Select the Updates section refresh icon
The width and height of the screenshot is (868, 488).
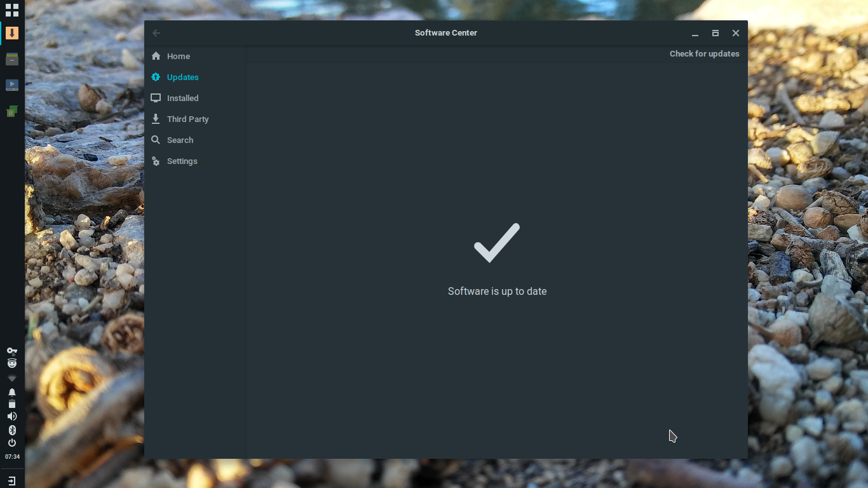156,77
